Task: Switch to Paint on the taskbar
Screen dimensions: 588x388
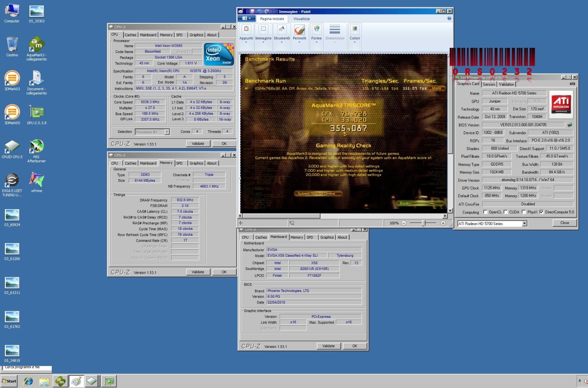Action: coord(76,381)
